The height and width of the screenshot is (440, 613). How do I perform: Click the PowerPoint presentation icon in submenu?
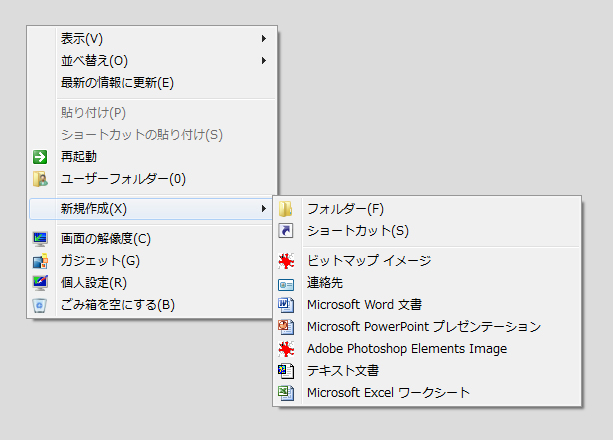point(286,327)
